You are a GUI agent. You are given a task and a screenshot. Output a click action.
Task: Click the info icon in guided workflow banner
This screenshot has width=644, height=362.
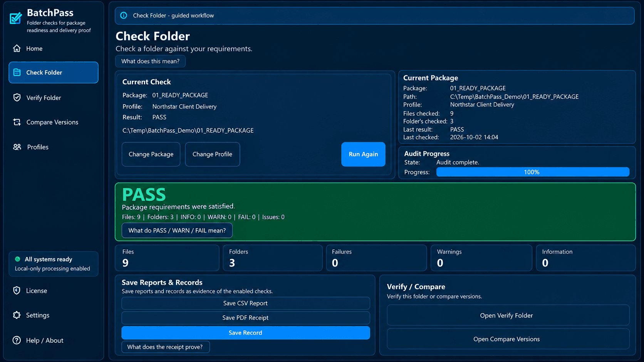coord(124,15)
